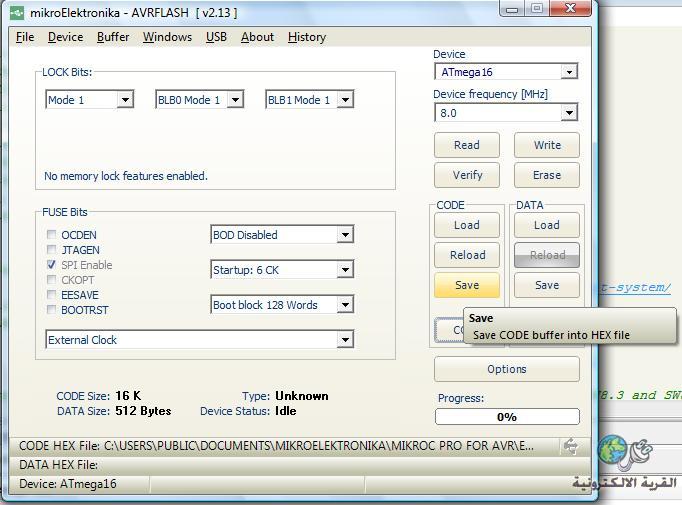Toggle the BOOTRST checkbox
The height and width of the screenshot is (505, 682).
(x=51, y=309)
